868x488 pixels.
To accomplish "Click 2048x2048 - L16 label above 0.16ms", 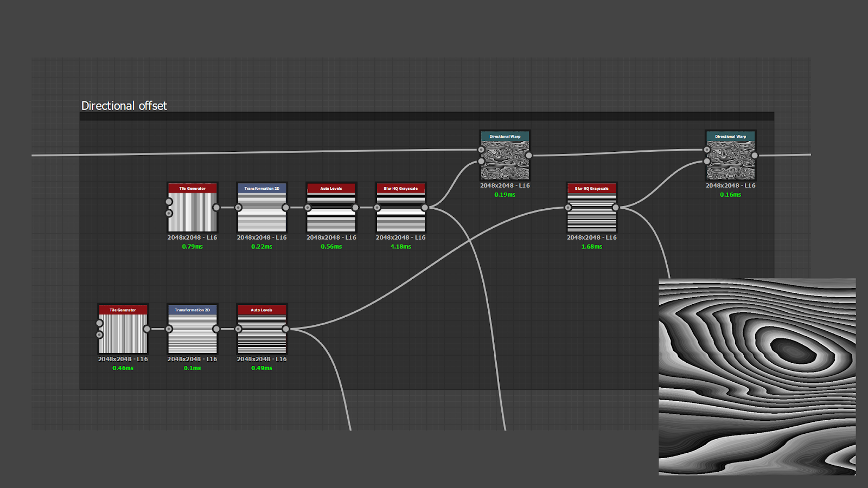I will pyautogui.click(x=731, y=185).
